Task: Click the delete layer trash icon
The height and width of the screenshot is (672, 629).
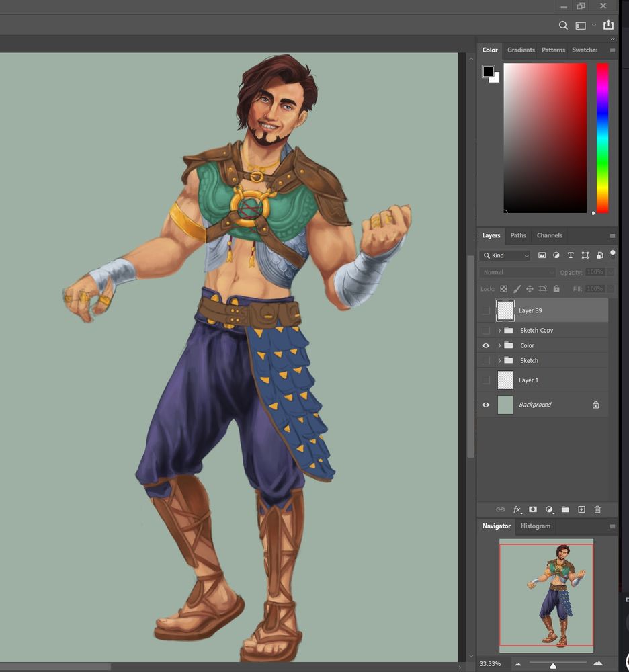Action: point(597,510)
